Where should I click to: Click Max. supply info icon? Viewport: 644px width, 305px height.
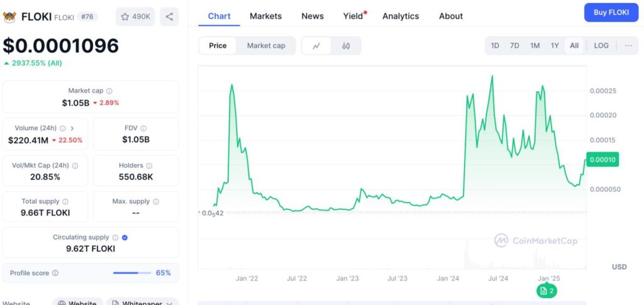pyautogui.click(x=156, y=202)
